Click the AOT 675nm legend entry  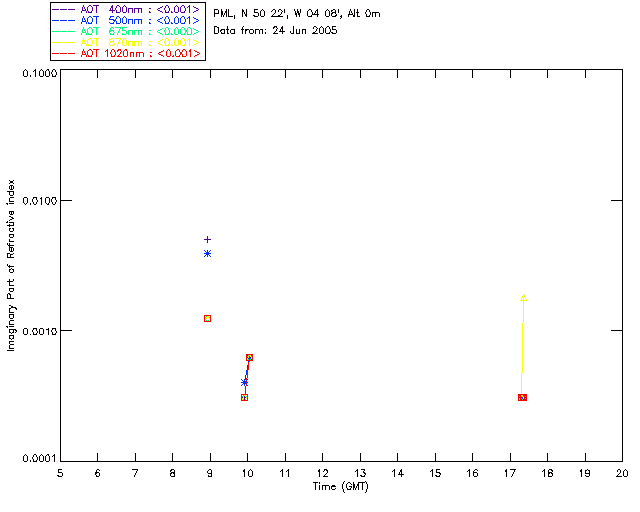126,31
